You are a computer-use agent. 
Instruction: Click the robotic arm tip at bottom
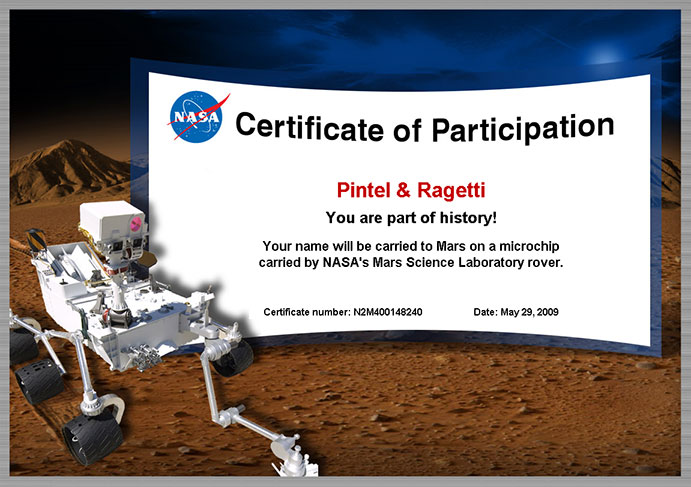point(293,458)
